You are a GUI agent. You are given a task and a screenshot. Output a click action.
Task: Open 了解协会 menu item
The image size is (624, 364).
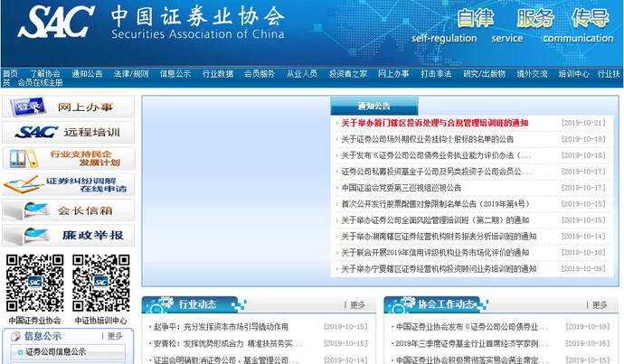point(45,73)
